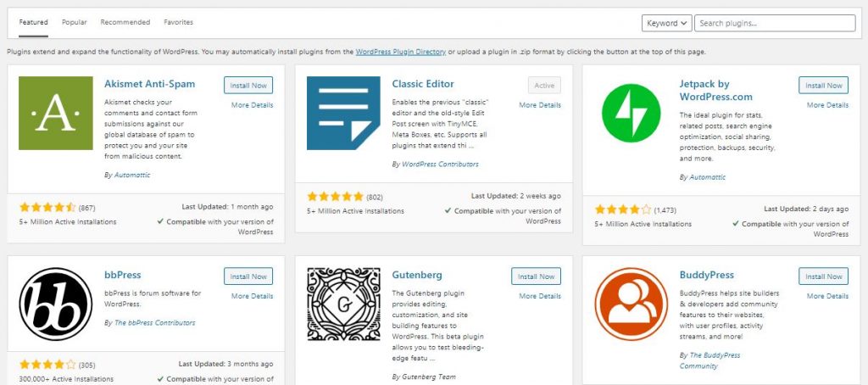Install the Akismet Anti-Spam plugin

click(248, 86)
